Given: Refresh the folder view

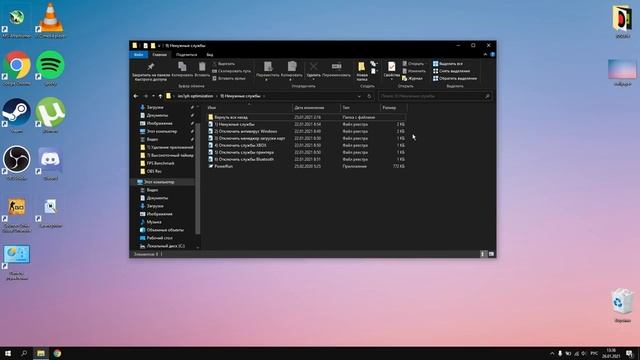Looking at the screenshot, I should tap(369, 96).
